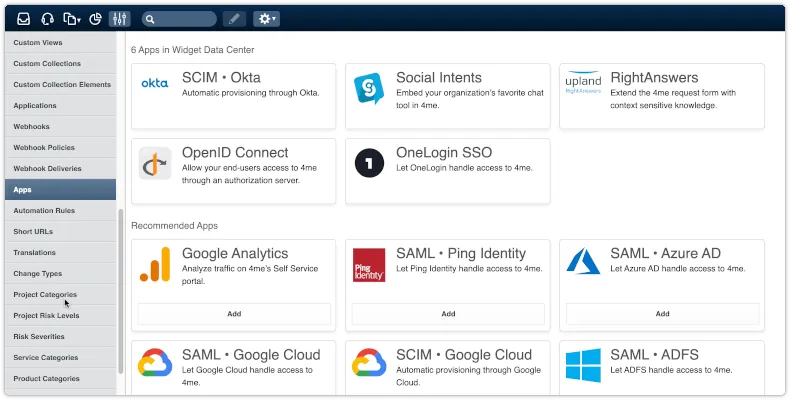This screenshot has width=790, height=400.
Task: Click SAML Google Cloud logo icon
Action: 155,362
